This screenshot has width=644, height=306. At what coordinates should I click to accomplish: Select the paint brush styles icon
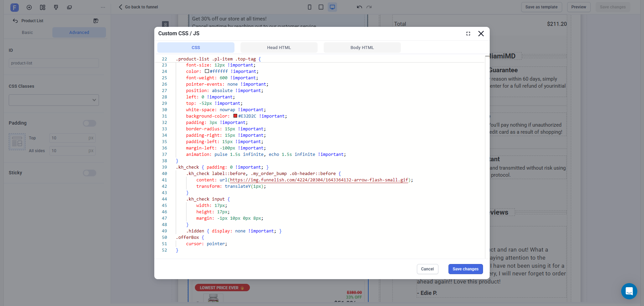tap(56, 7)
